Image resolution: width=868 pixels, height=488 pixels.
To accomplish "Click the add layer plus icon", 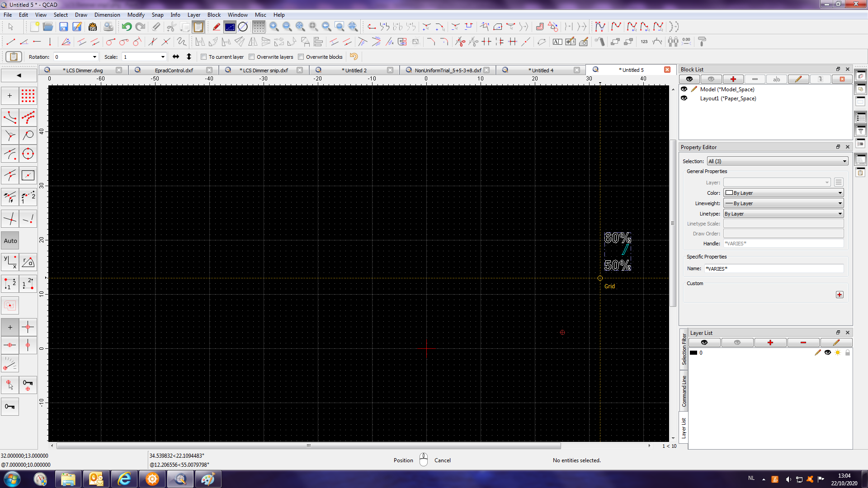I will [770, 343].
